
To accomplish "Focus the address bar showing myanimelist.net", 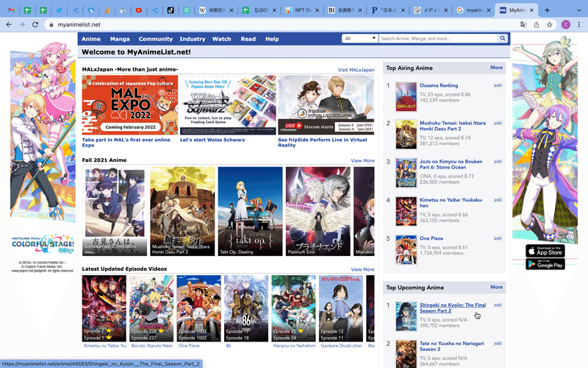I will click(x=282, y=24).
